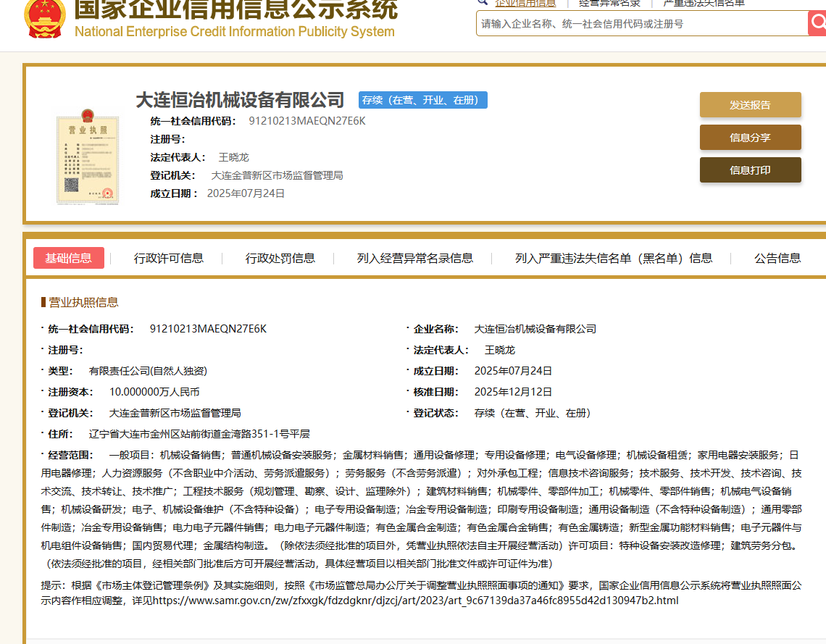Image resolution: width=826 pixels, height=644 pixels.
Task: Focus the enterprise name search field
Action: point(642,24)
